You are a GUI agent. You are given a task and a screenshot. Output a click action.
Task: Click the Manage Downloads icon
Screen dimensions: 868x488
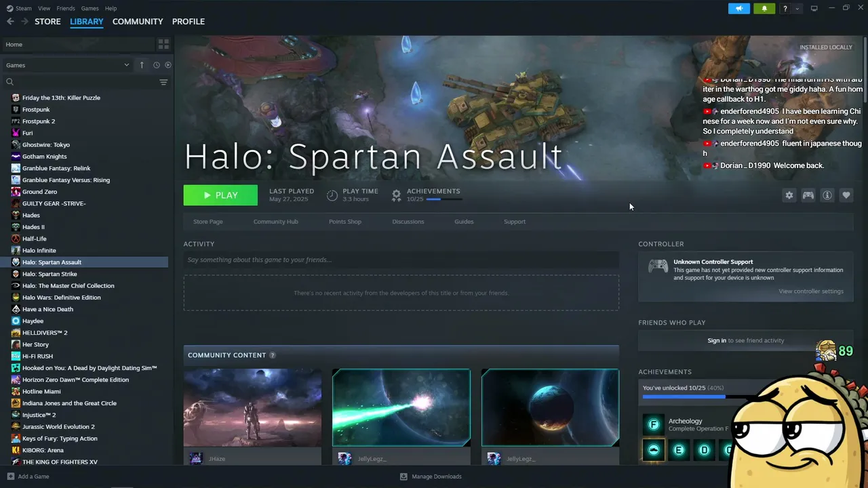(403, 476)
